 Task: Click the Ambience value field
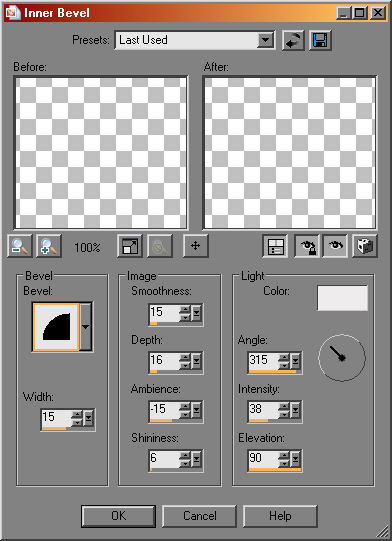click(x=164, y=410)
